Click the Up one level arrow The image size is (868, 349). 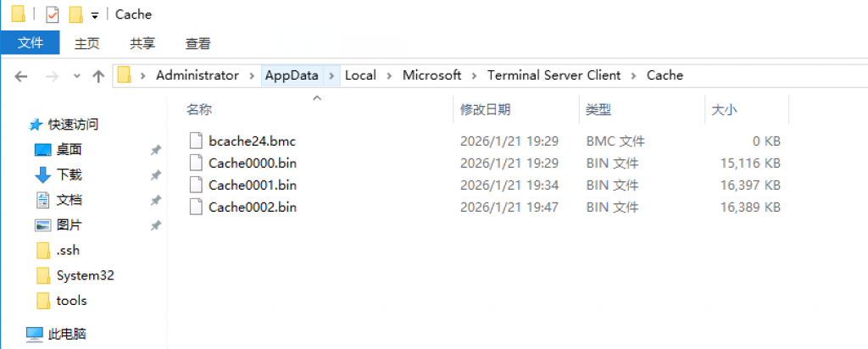point(98,76)
